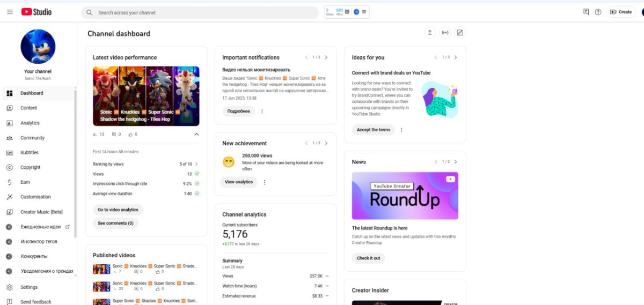Open the YouTube Creator RoundUp news image
Viewport: 644px width, 305px height.
[405, 196]
